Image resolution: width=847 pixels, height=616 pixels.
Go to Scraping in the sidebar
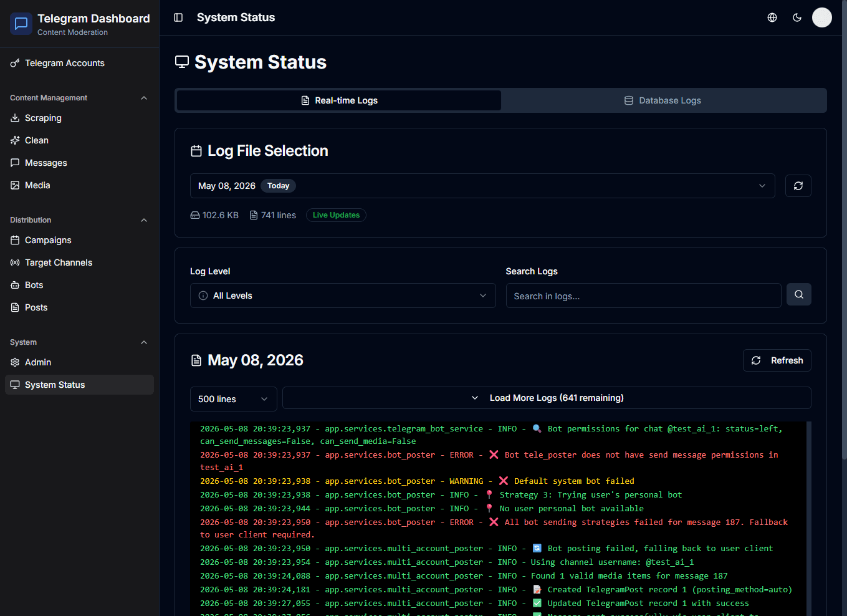coord(79,118)
